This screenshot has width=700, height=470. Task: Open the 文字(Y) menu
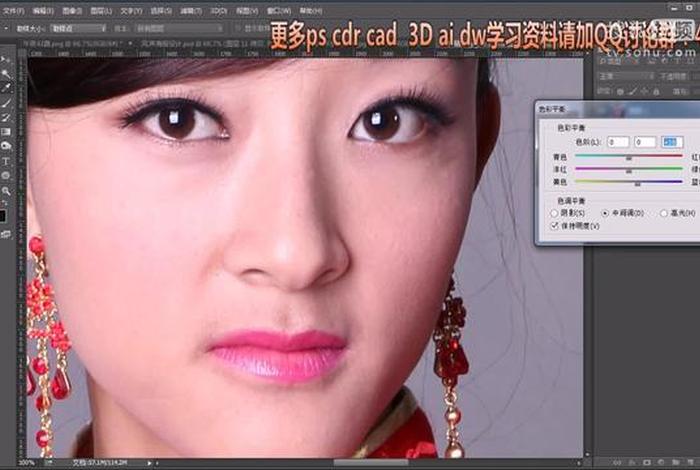click(131, 10)
